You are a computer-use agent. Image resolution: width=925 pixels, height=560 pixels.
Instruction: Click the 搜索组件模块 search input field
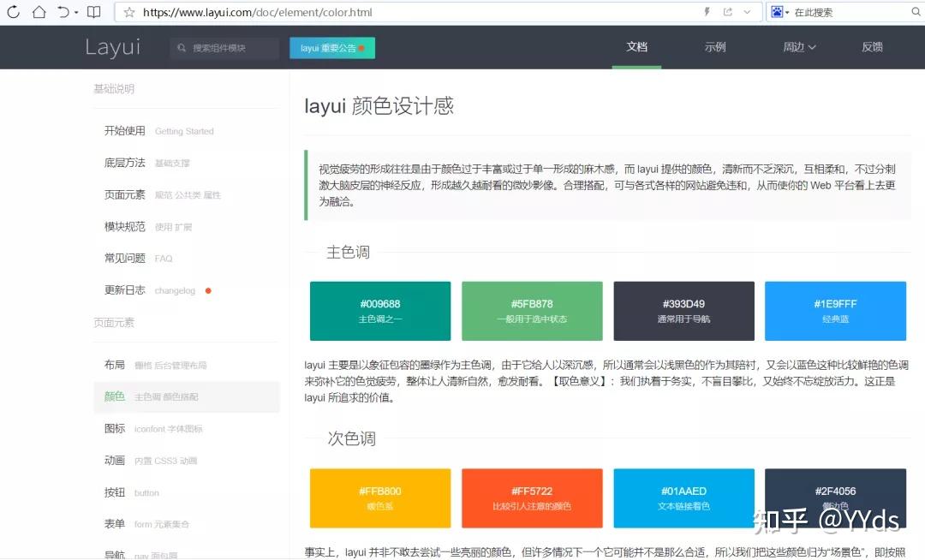tap(224, 47)
